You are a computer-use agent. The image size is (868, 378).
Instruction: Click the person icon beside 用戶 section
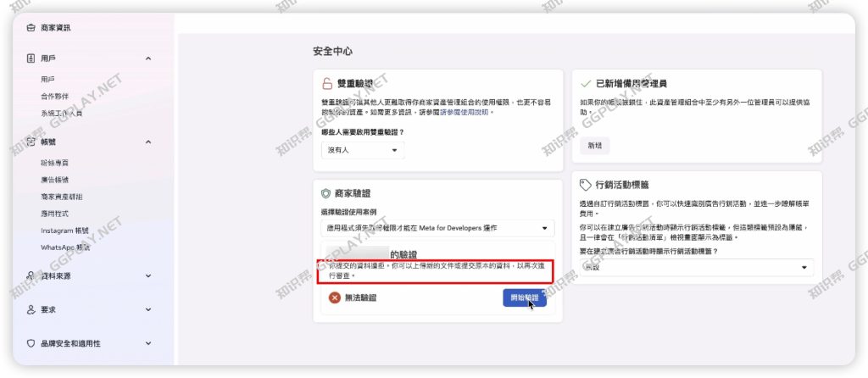(x=31, y=58)
